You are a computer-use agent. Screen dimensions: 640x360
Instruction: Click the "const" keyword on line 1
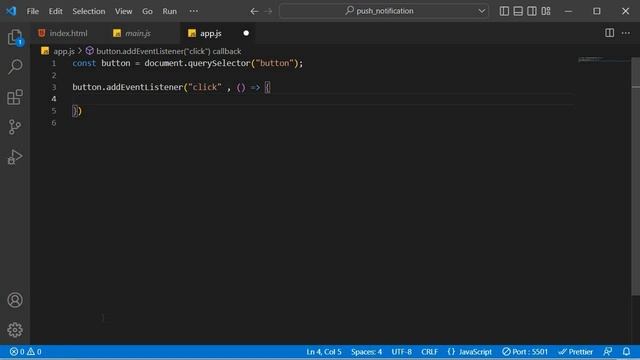(x=84, y=63)
